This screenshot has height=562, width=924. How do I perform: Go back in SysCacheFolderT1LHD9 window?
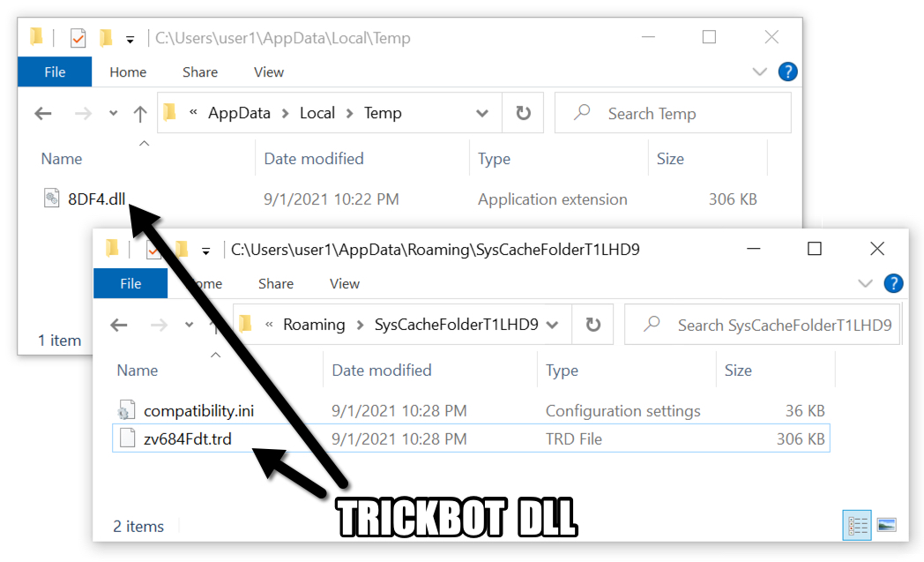pos(119,325)
